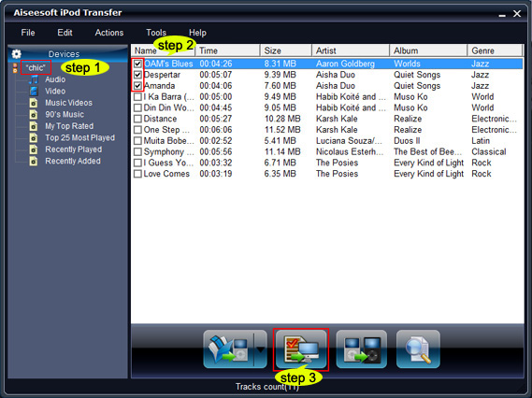Screen dimensions: 532x398
Task: Select the Video film icon
Action: click(x=34, y=91)
